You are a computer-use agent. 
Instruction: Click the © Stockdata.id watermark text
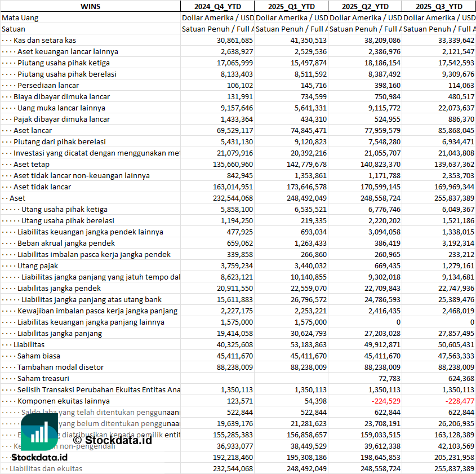[x=112, y=440]
